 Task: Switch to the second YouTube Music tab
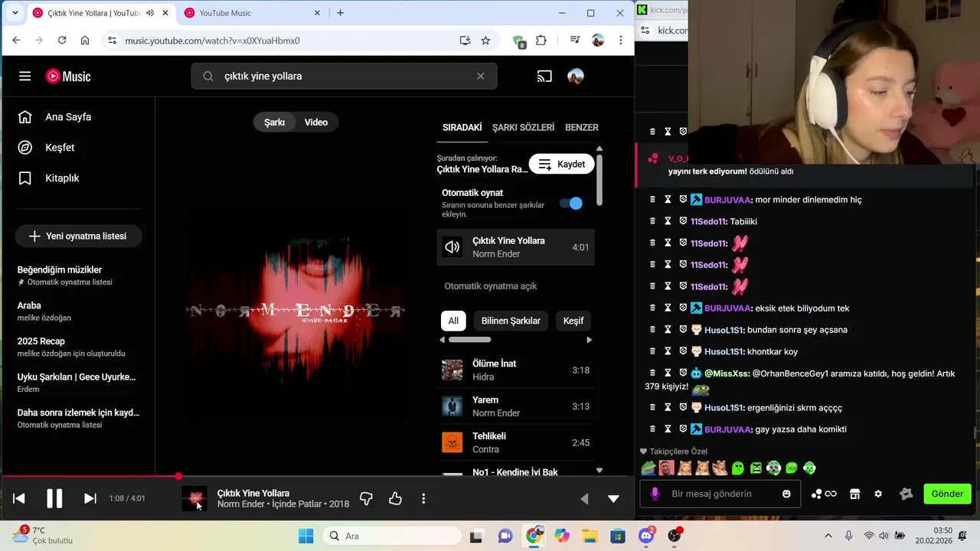[x=253, y=13]
